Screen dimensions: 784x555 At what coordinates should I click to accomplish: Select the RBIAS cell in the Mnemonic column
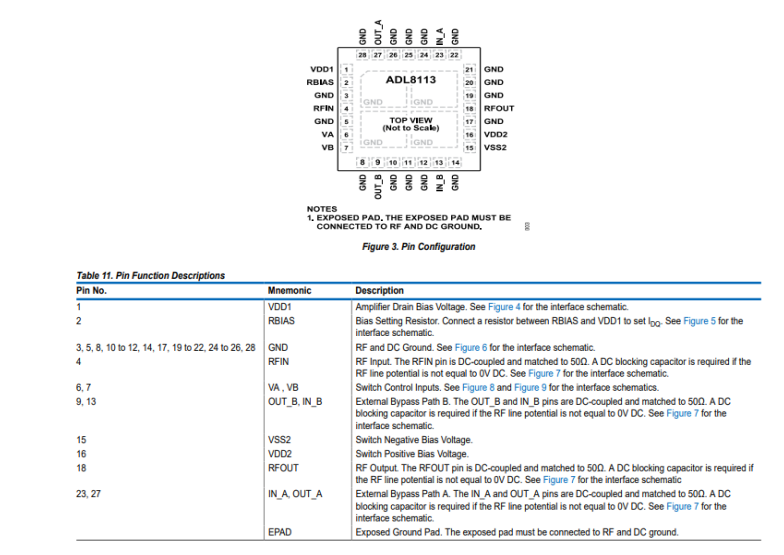[281, 320]
